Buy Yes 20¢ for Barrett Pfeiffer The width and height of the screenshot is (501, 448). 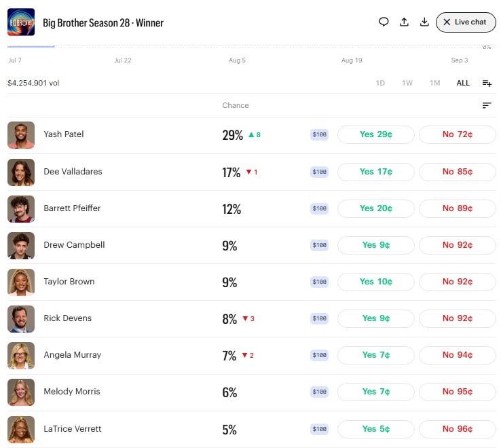pyautogui.click(x=376, y=208)
